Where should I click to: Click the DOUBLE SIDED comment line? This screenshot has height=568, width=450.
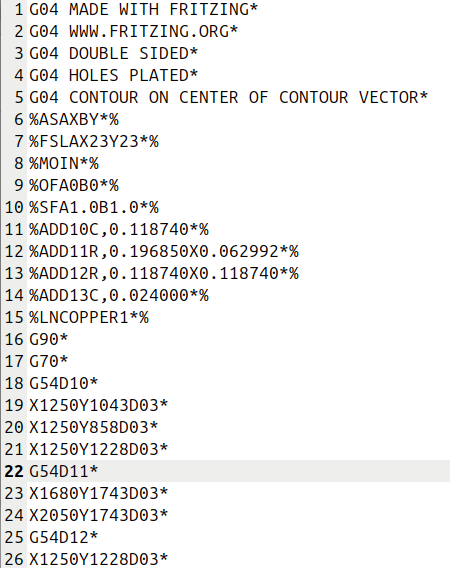point(113,54)
